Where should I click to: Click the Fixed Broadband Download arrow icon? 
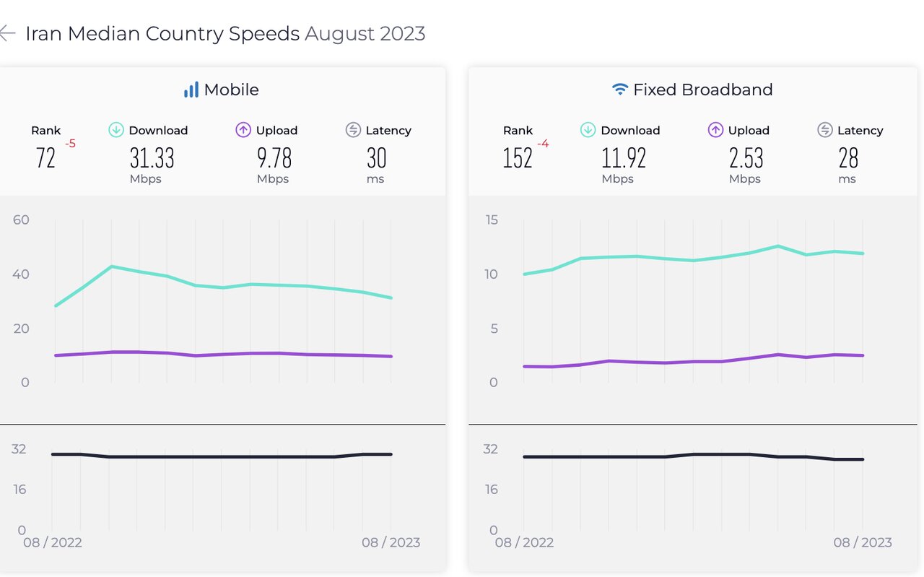click(588, 130)
